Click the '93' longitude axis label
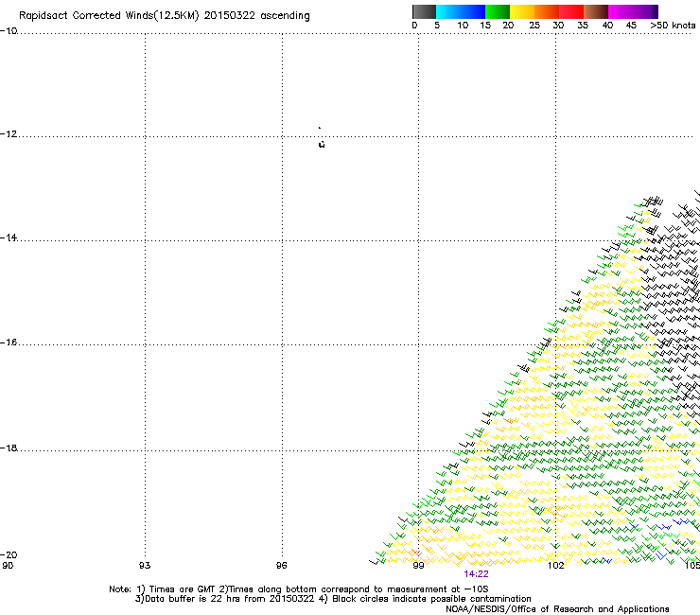The width and height of the screenshot is (700, 615). pos(145,566)
